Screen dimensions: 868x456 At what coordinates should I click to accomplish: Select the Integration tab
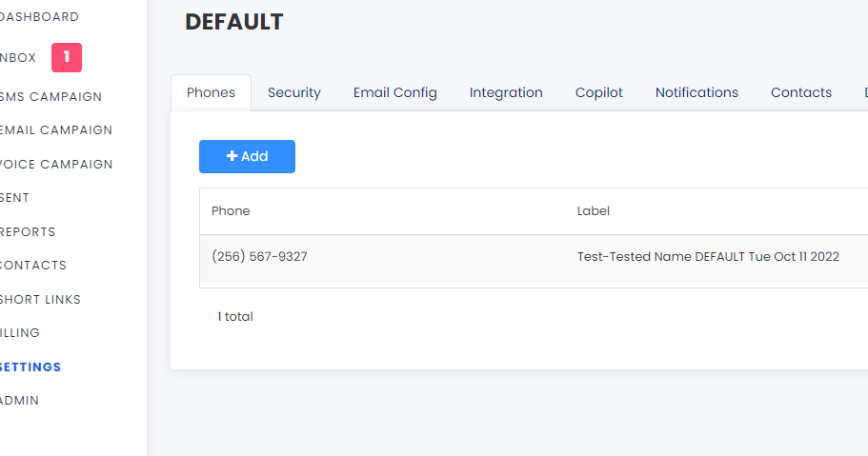506,92
